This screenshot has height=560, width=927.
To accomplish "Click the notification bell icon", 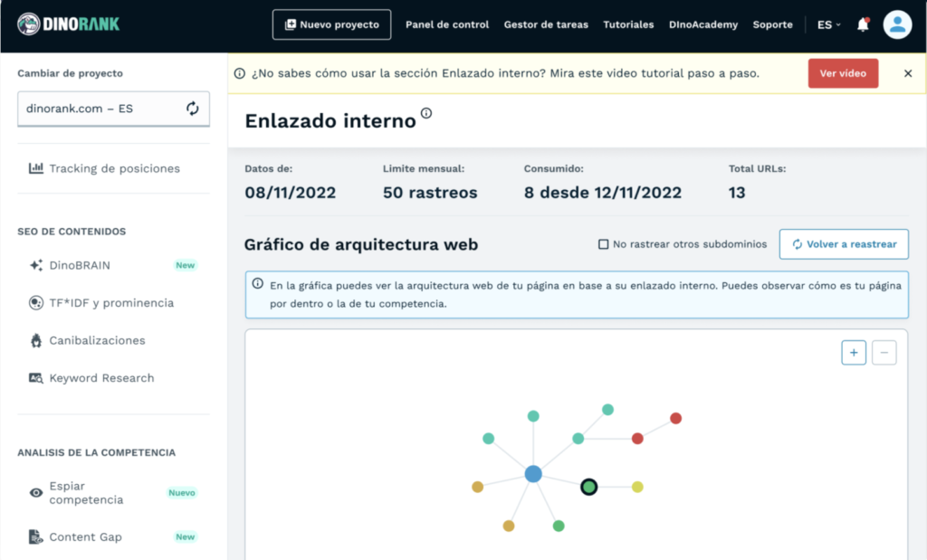I will coord(863,25).
